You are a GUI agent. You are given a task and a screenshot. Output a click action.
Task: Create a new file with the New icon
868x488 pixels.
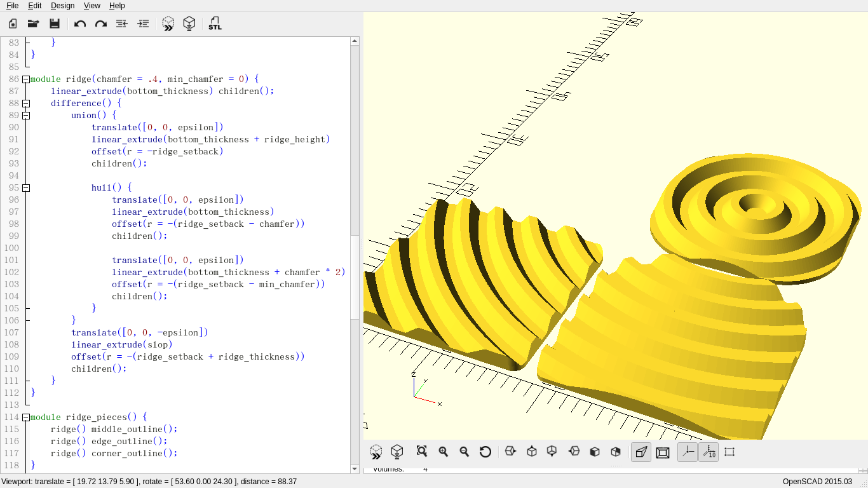(x=13, y=24)
